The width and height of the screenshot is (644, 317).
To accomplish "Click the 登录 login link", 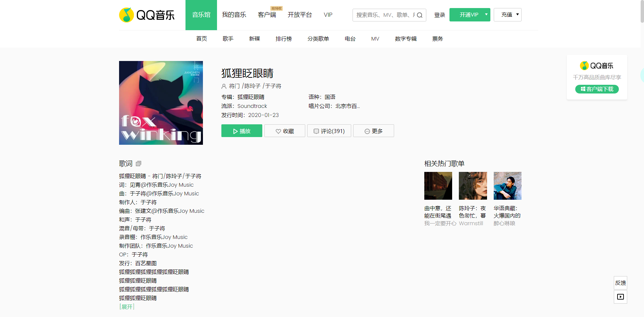I will point(439,15).
